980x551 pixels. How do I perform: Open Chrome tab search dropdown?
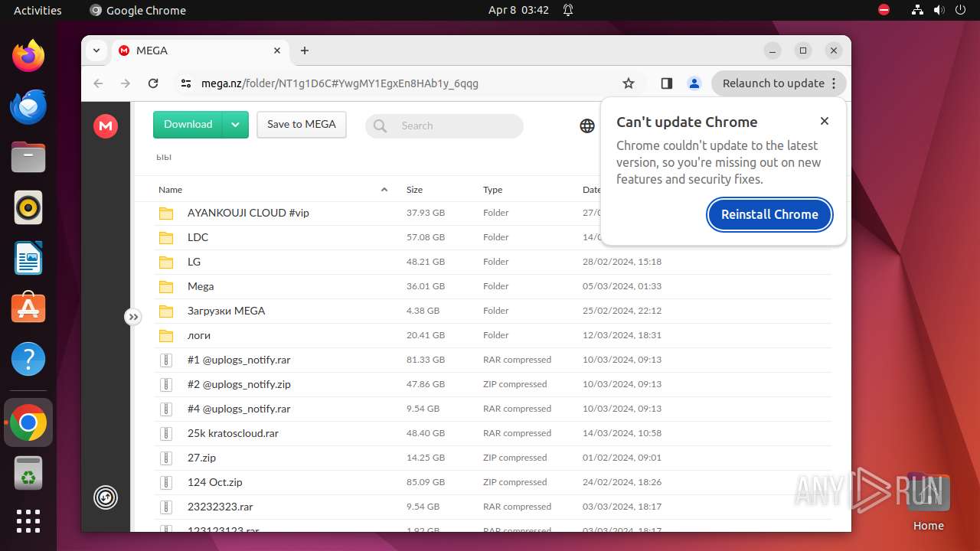[96, 51]
